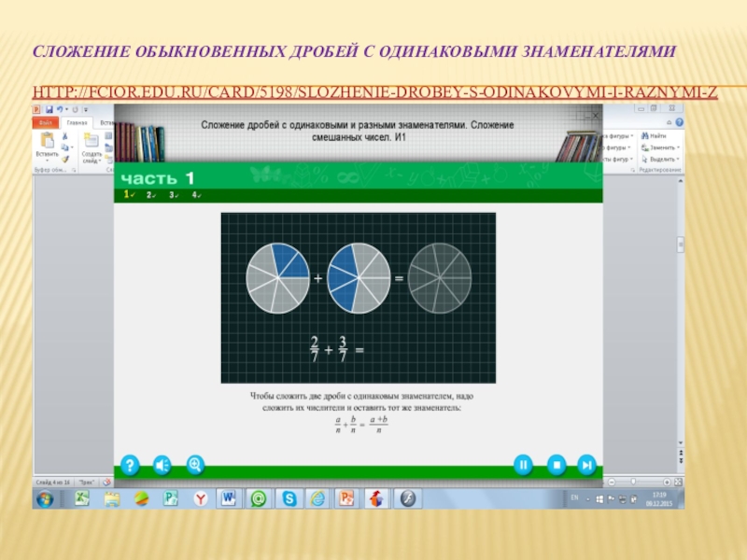This screenshot has width=747, height=560.
Task: Click the zoom slider handle
Action: (633, 482)
